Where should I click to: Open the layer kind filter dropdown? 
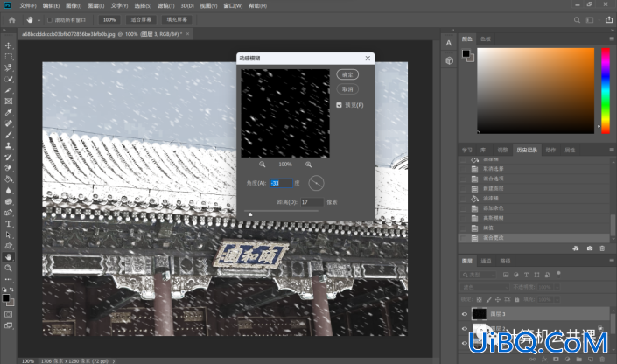tap(480, 275)
